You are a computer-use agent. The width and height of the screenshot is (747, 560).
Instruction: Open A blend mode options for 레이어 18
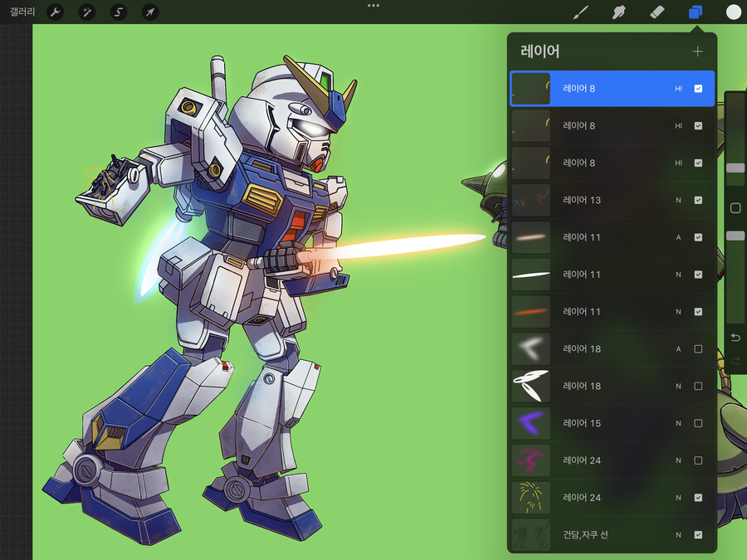point(678,349)
